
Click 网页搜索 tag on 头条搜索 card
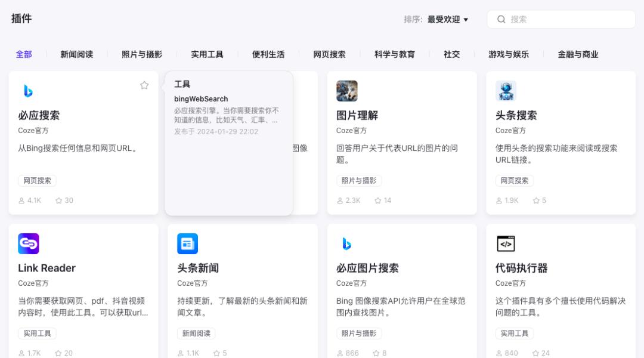pyautogui.click(x=514, y=180)
